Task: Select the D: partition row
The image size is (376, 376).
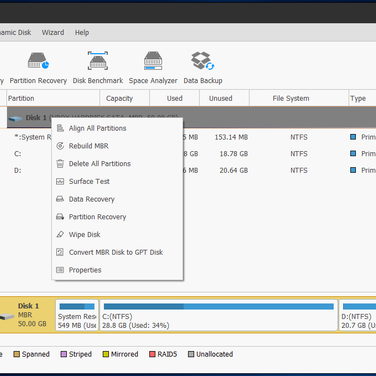Action: pos(188,170)
